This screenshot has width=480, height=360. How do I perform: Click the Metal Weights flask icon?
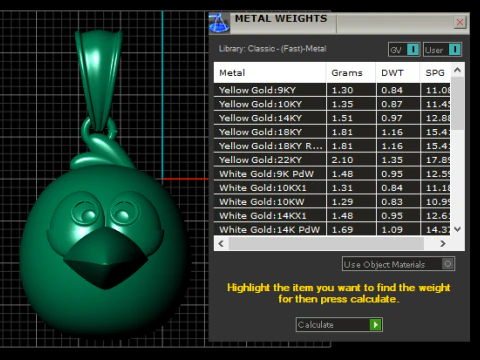219,23
